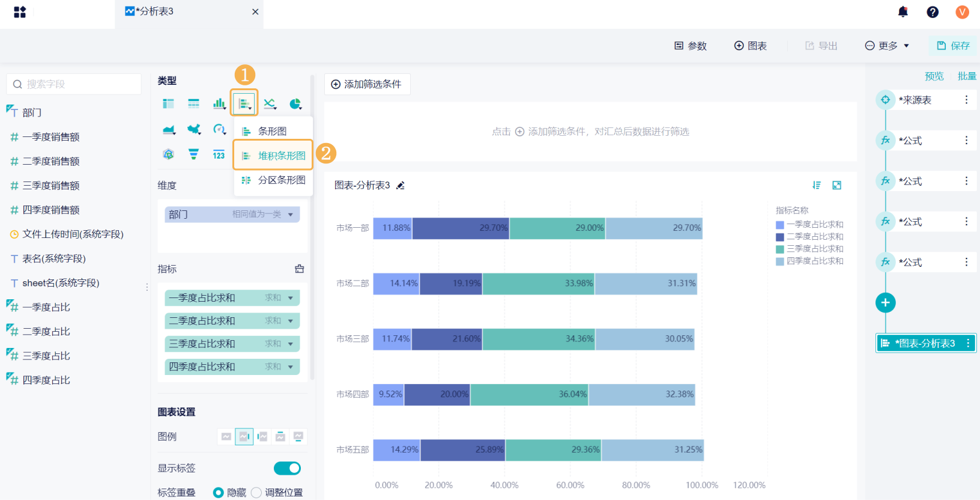This screenshot has width=980, height=500.
Task: Open the help question mark icon
Action: pos(933,12)
